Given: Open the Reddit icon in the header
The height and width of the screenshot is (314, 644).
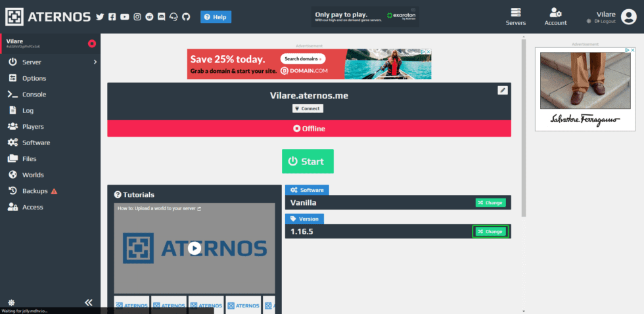Looking at the screenshot, I should [x=149, y=17].
